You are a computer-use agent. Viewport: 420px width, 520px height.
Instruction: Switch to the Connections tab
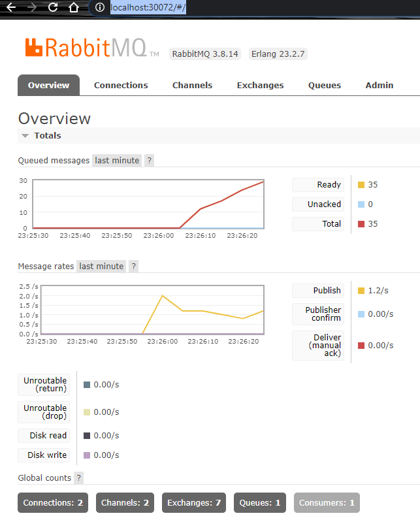pyautogui.click(x=121, y=86)
